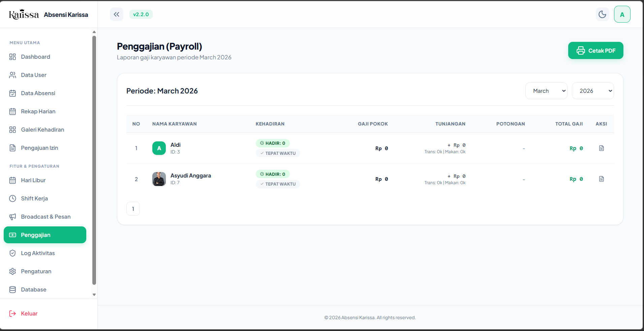
Task: Click the Pengajuan Izin document icon
Action: 12,148
